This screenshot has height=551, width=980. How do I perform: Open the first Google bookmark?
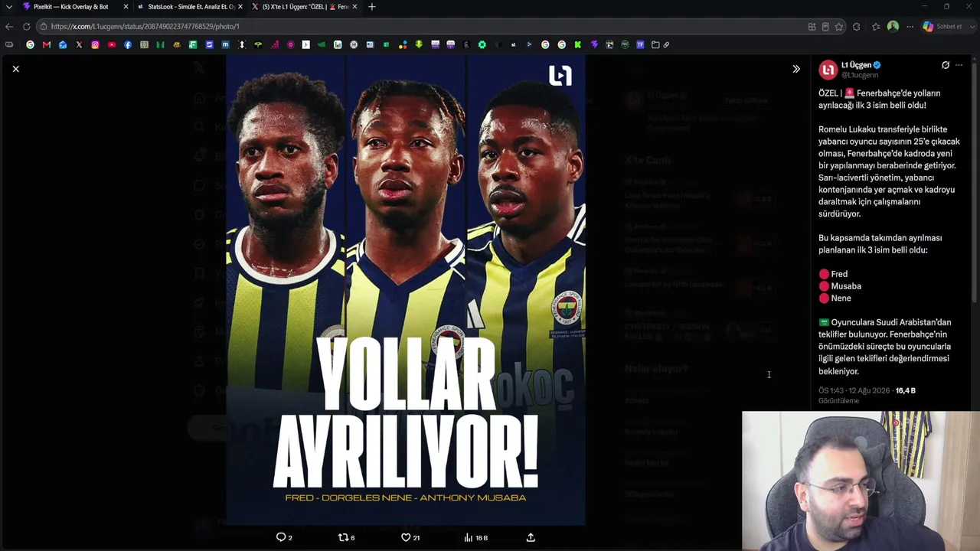point(30,44)
